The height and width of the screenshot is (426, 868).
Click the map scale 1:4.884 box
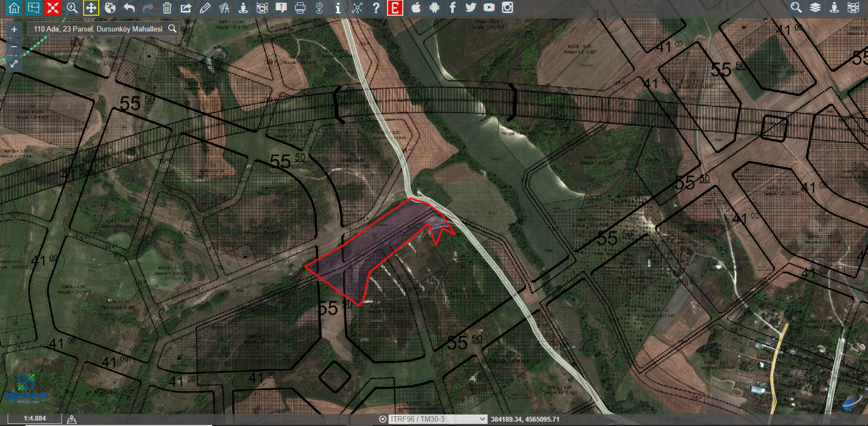tap(34, 418)
